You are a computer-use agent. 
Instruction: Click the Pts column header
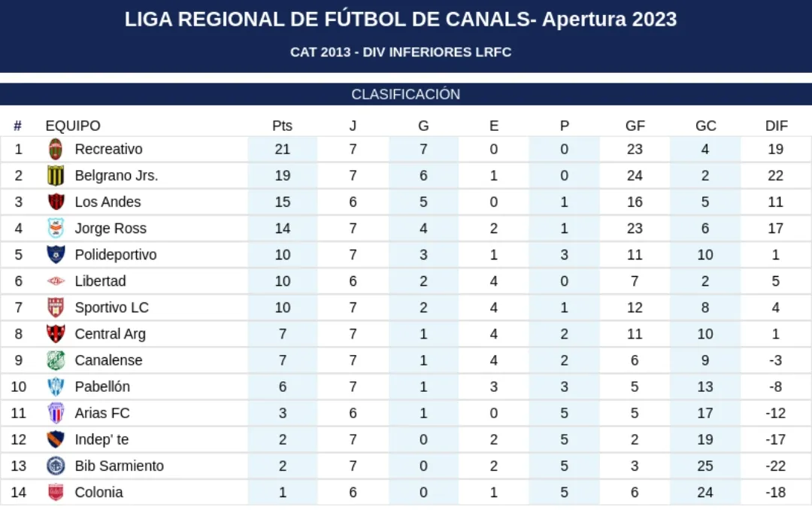coord(282,126)
